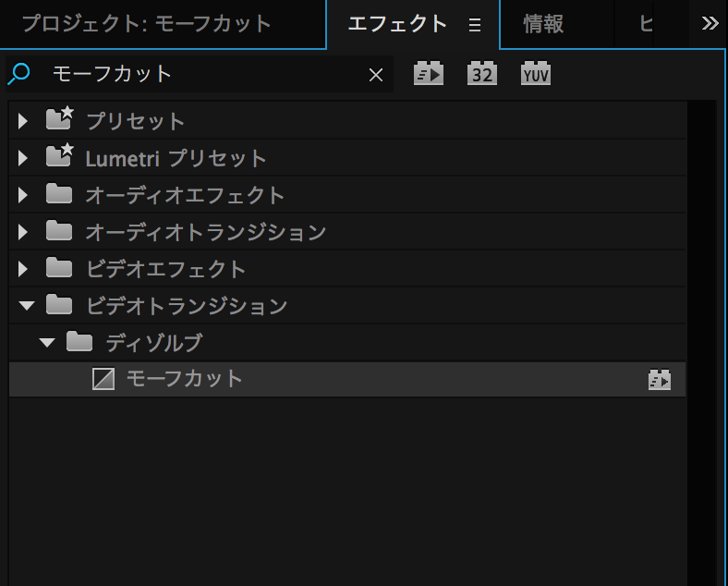728x586 pixels.
Task: Click into the モーフカット search field
Action: point(203,74)
